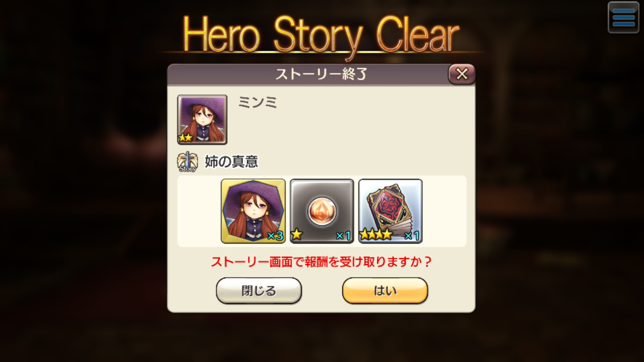Click the ミンミ name label
The image size is (644, 362).
(258, 102)
